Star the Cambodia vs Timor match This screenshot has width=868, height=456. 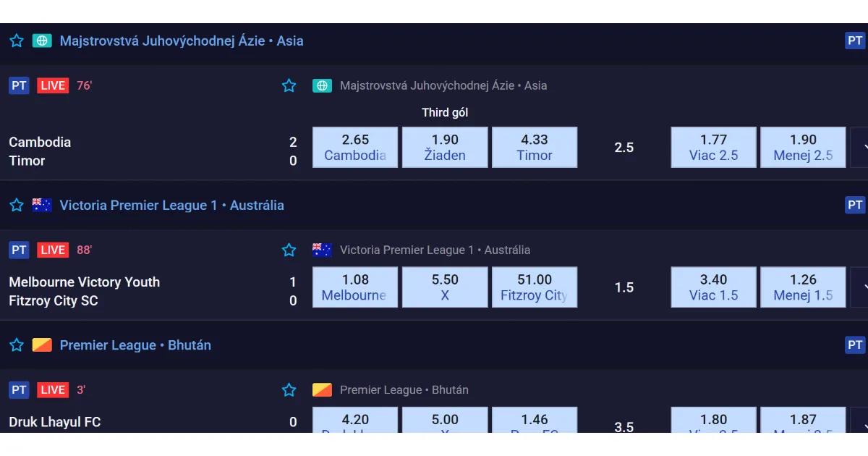(x=289, y=85)
